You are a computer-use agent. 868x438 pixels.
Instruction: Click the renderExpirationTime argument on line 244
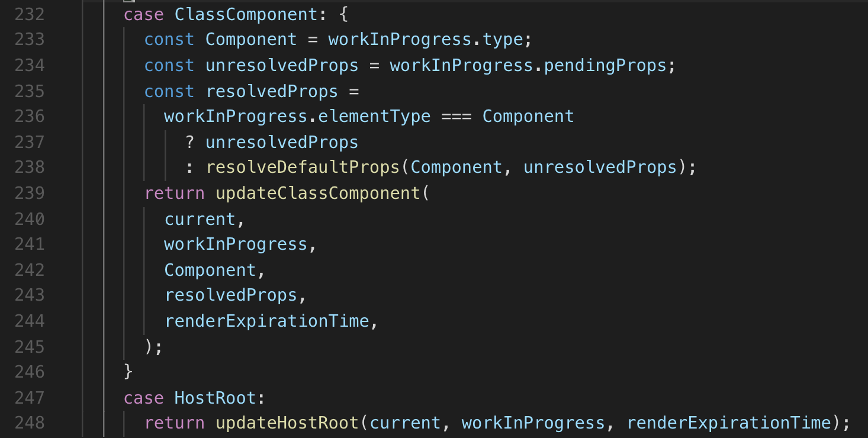267,321
